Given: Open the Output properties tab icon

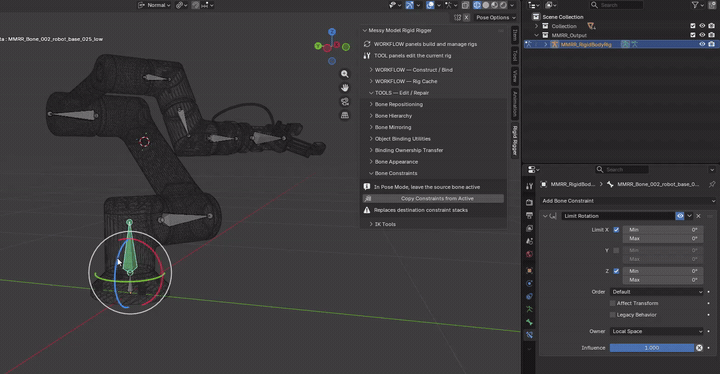Looking at the screenshot, I should (x=529, y=215).
